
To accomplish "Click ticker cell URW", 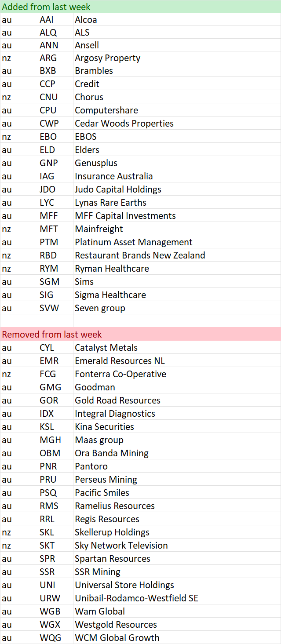I will tap(55, 598).
